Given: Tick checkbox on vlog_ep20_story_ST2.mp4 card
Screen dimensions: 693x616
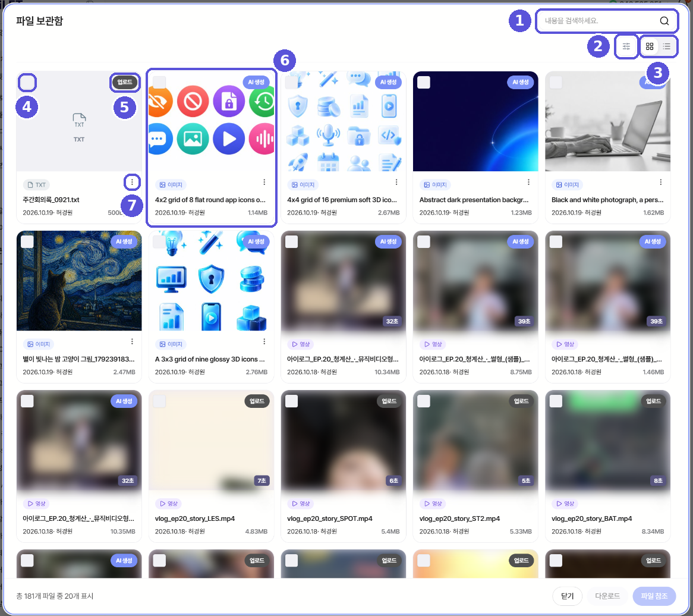Looking at the screenshot, I should pyautogui.click(x=423, y=401).
